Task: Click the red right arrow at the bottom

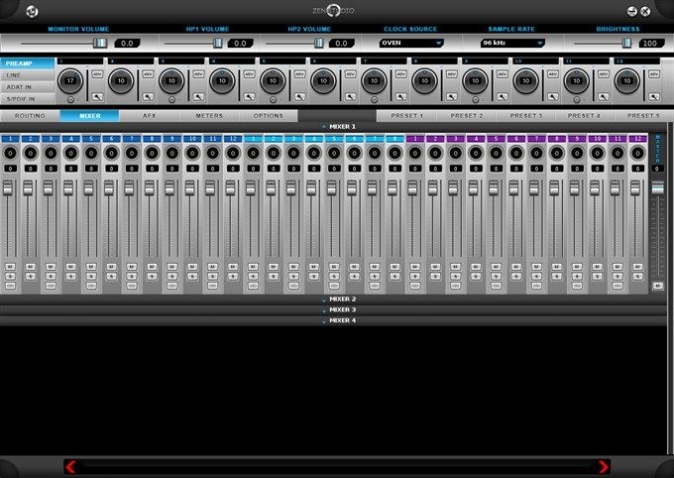Action: (603, 466)
